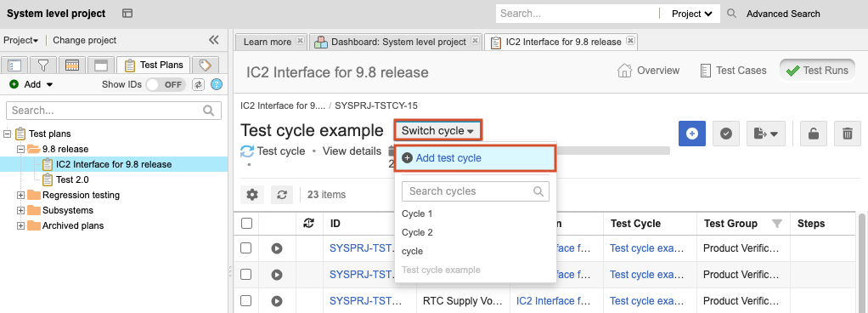
Task: Select Test 2.0 in the tree
Action: click(72, 179)
